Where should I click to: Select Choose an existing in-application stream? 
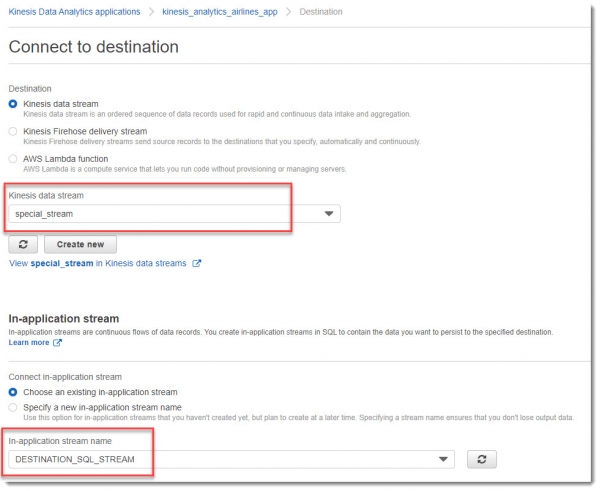click(13, 392)
